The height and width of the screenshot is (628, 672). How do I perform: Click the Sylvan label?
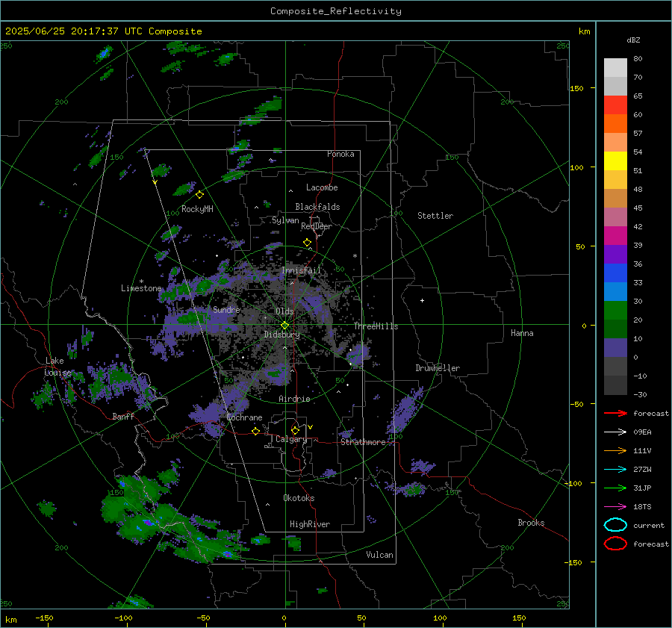[285, 220]
